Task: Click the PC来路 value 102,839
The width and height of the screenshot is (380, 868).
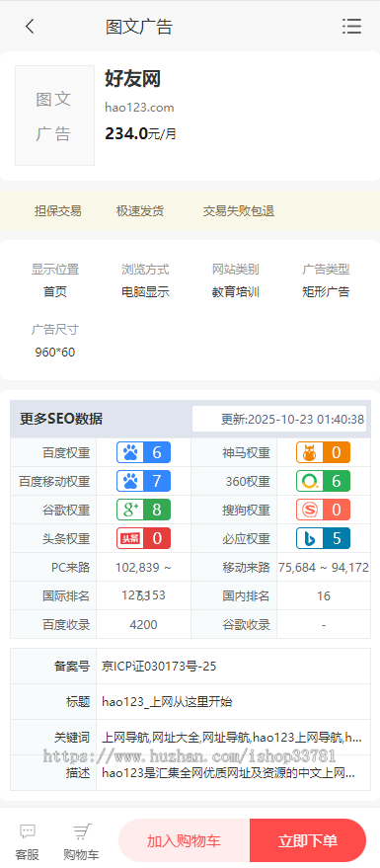Action: coord(143,568)
